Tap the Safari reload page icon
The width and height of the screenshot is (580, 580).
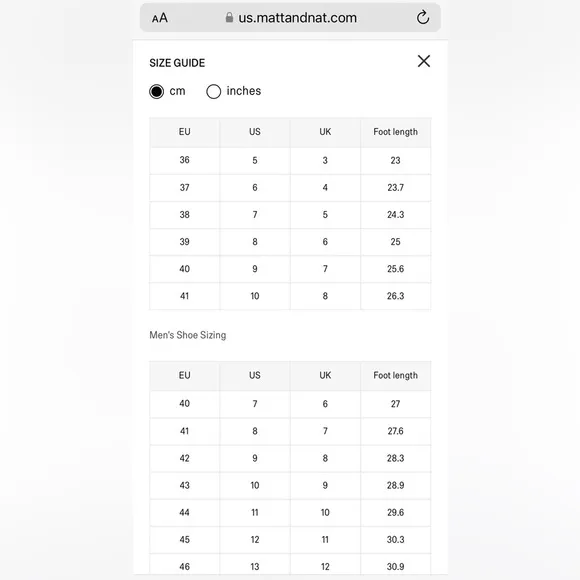pos(423,17)
